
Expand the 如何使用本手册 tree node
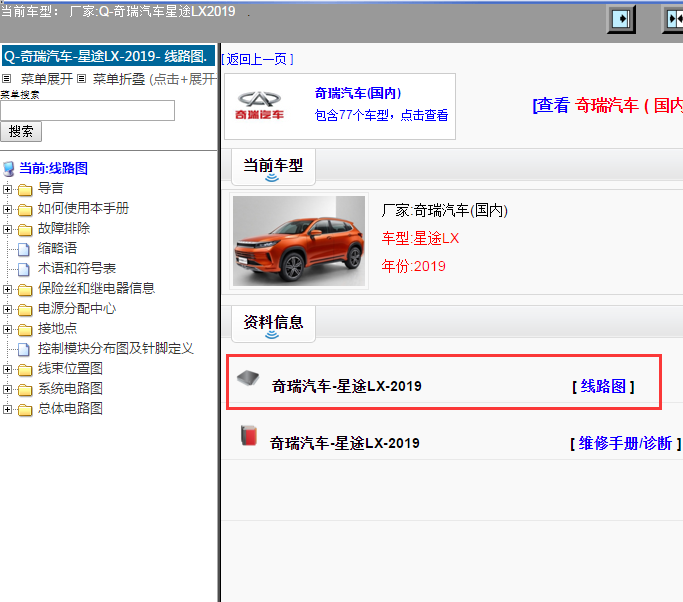(x=7, y=210)
